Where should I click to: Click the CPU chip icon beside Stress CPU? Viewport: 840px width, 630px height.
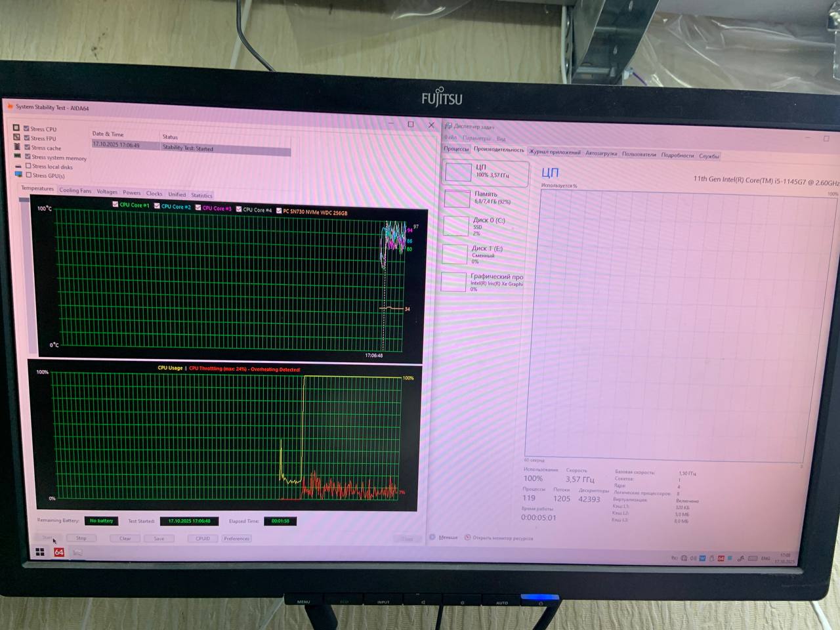click(16, 128)
